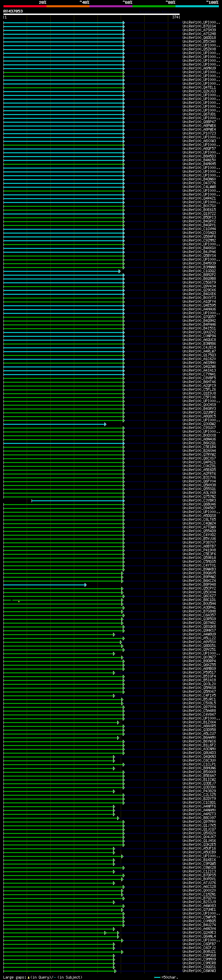The height and width of the screenshot is (980, 222).
Task: Click the purple ~60% identity legend segment
Action: pyautogui.click(x=111, y=7)
